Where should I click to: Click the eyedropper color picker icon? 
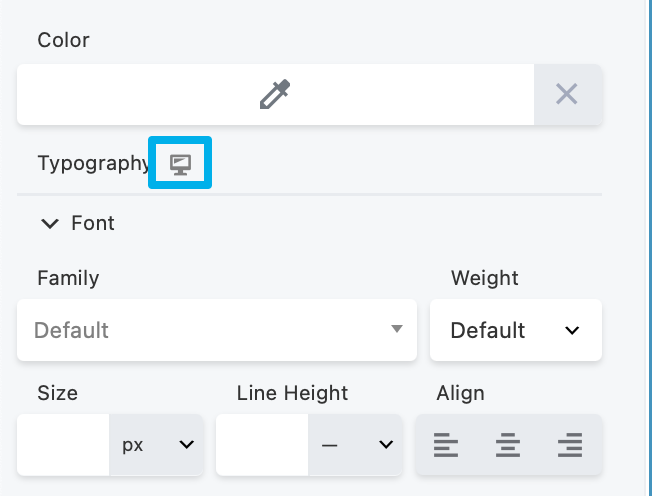275,95
